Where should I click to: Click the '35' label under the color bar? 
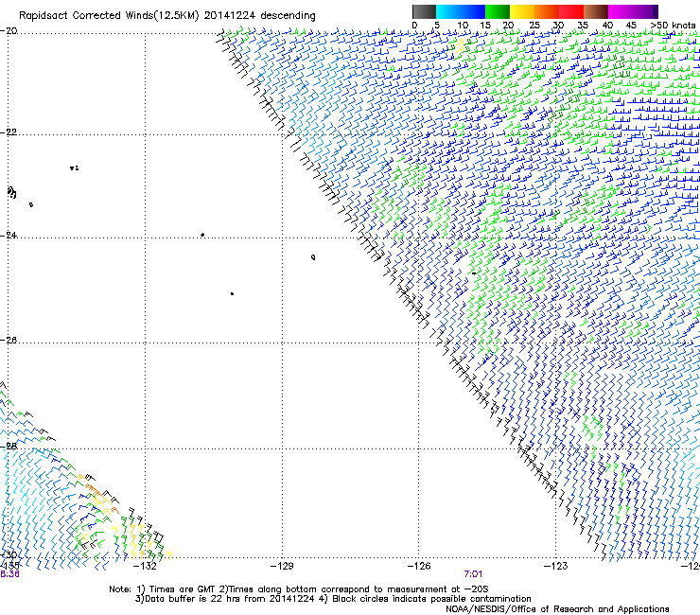click(583, 26)
